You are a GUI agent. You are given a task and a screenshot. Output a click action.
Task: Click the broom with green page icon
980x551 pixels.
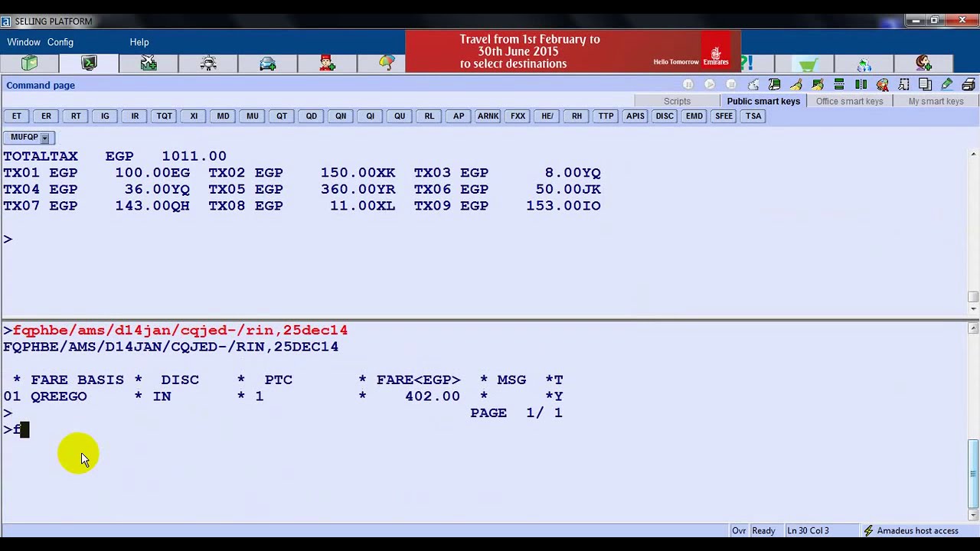tap(818, 85)
